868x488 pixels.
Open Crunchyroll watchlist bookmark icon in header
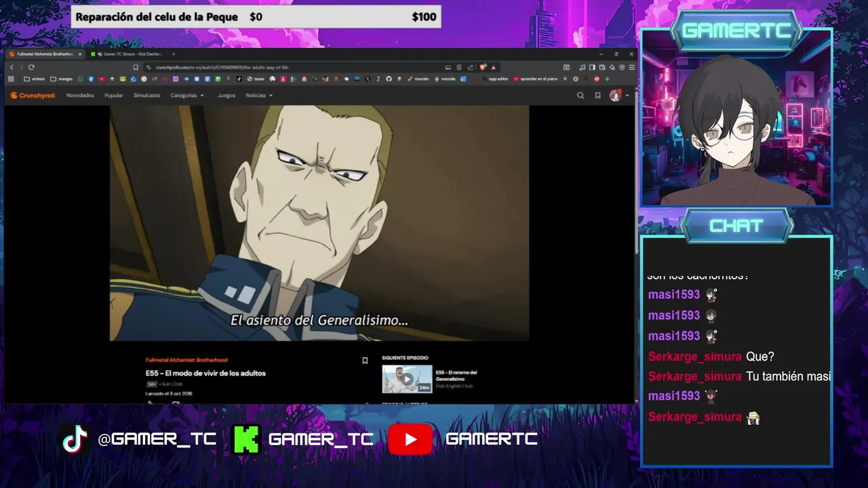click(597, 96)
